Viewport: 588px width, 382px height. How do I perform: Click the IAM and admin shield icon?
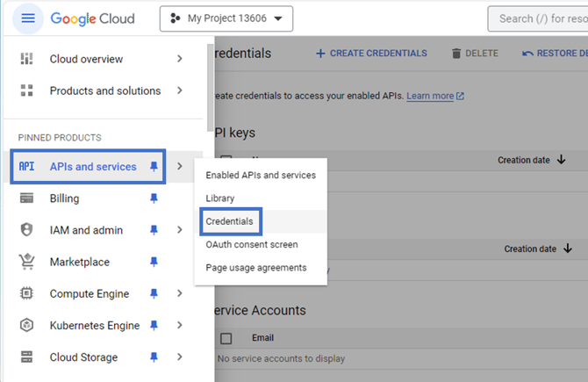coord(26,230)
